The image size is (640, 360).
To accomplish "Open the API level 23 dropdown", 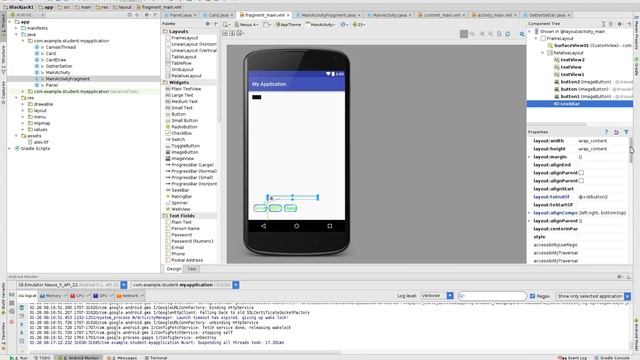I will [358, 24].
